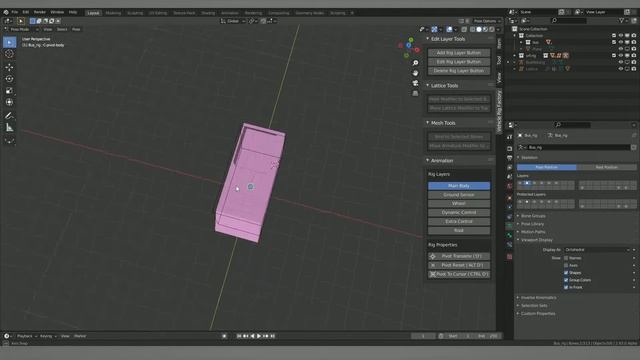The width and height of the screenshot is (640, 360).
Task: Expand the Inverse Kinematics section
Action: click(x=538, y=298)
